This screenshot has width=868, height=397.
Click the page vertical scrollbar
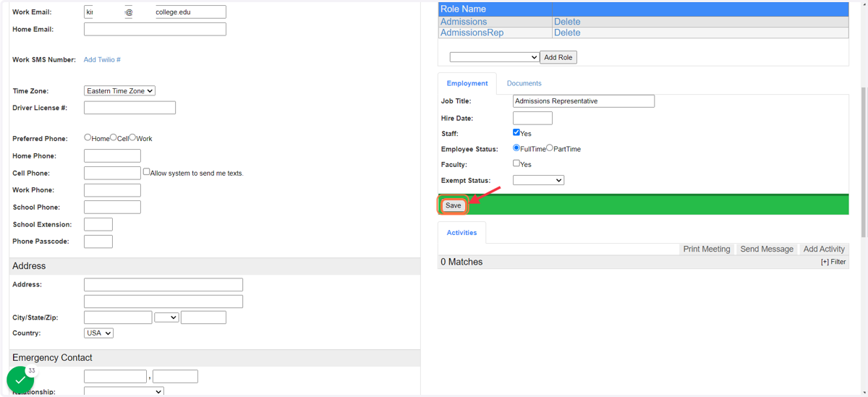[x=864, y=162]
